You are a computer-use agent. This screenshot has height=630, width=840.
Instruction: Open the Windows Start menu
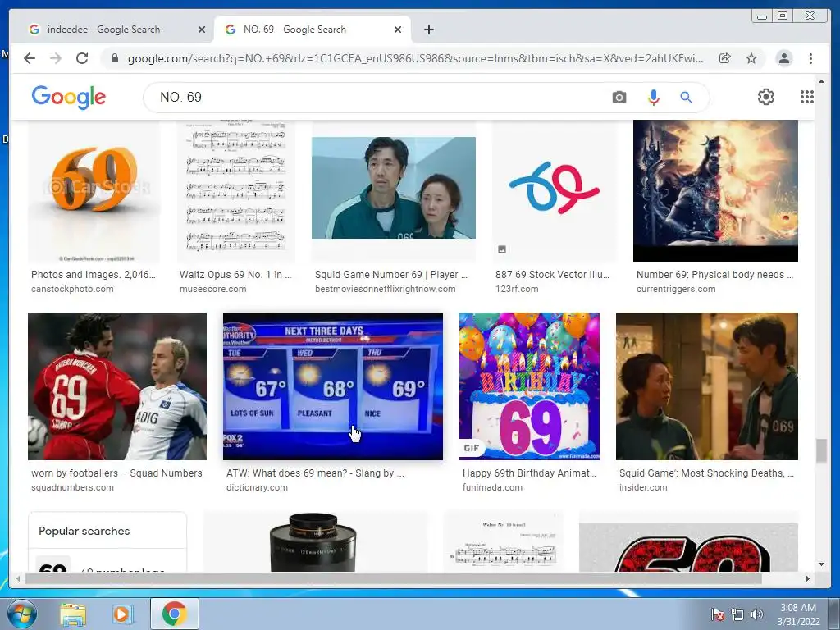click(21, 614)
